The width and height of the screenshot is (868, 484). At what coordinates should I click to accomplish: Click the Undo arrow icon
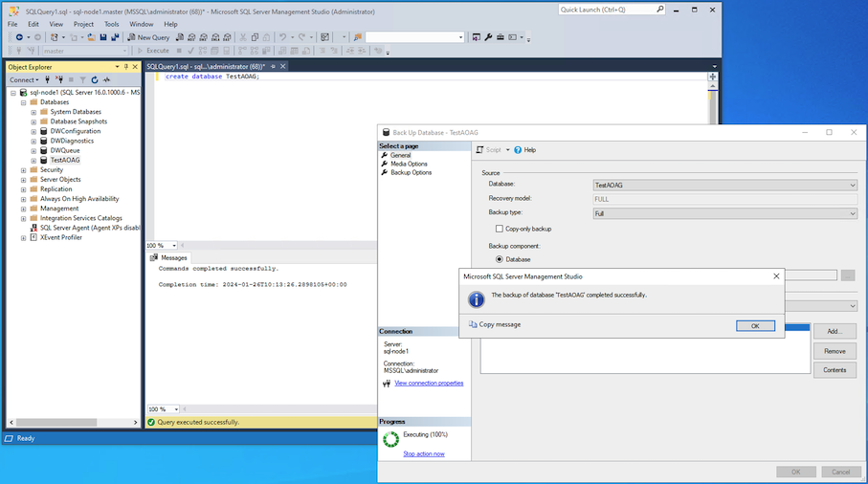coord(283,37)
